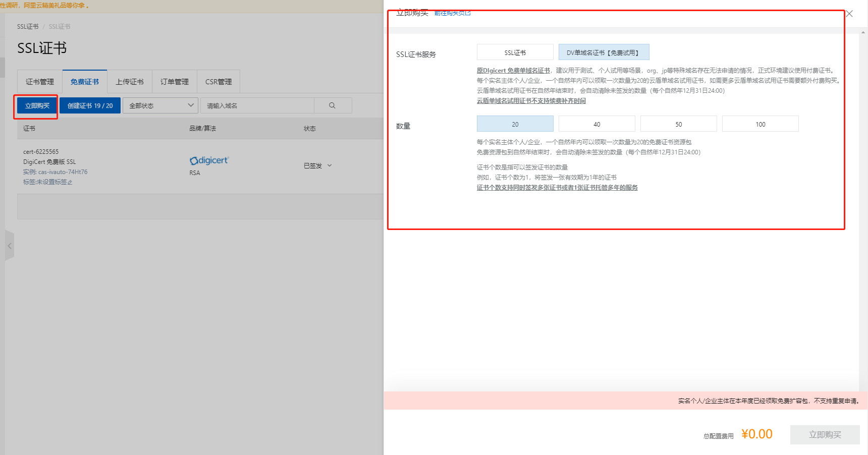Image resolution: width=868 pixels, height=455 pixels.
Task: Click the panel scrollbar up arrow
Action: (x=863, y=32)
